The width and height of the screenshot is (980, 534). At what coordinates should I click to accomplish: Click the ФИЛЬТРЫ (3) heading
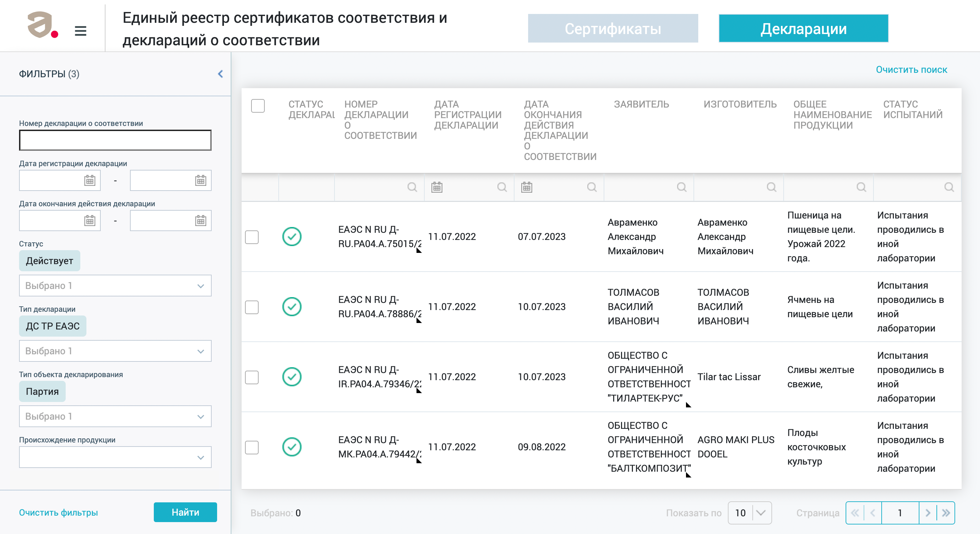pos(49,74)
